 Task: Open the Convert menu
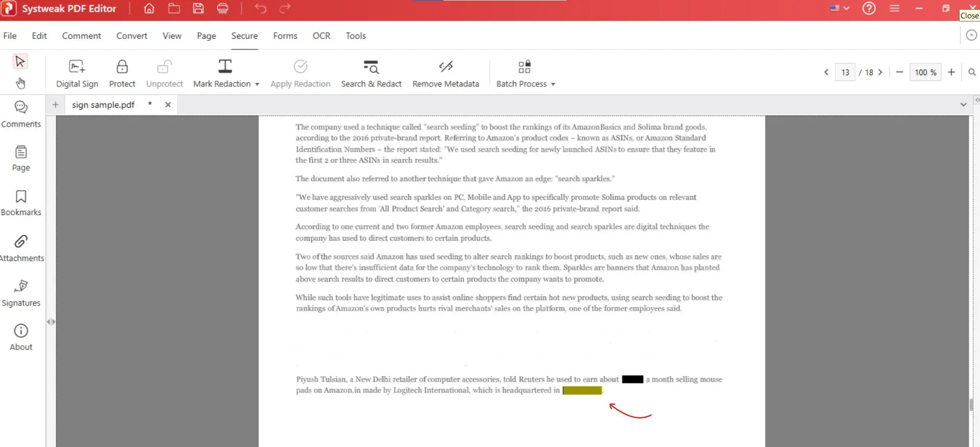point(131,36)
